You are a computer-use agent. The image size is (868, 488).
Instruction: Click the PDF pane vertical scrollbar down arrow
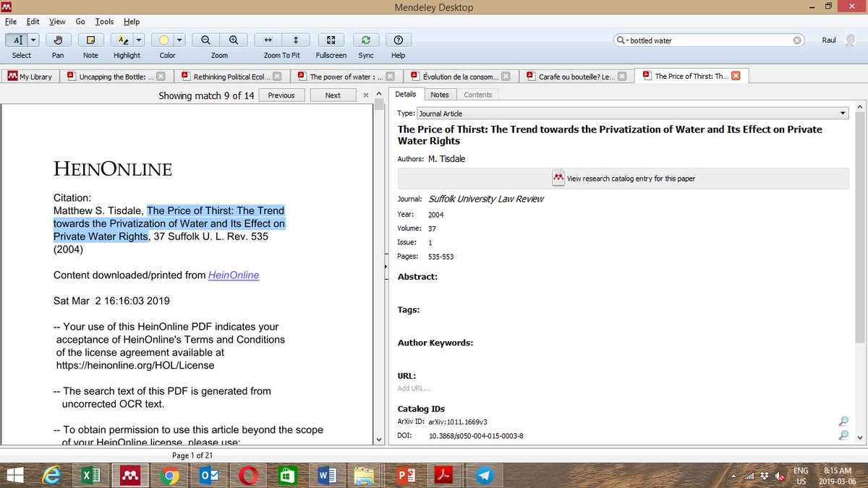[378, 439]
